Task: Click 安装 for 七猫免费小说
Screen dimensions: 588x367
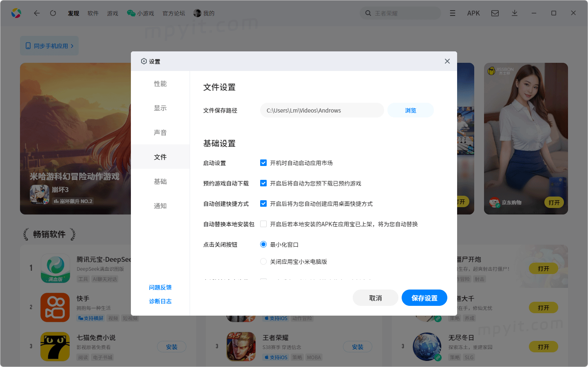Action: 172,347
